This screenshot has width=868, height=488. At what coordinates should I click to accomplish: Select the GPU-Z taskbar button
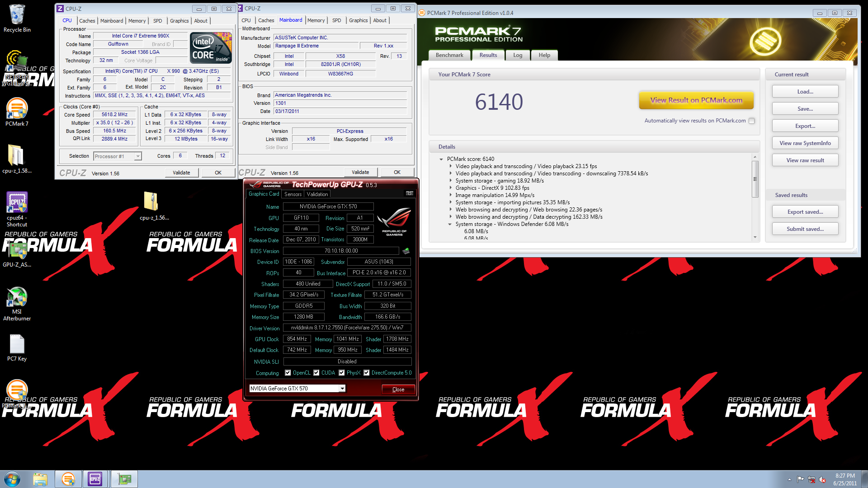click(x=124, y=479)
